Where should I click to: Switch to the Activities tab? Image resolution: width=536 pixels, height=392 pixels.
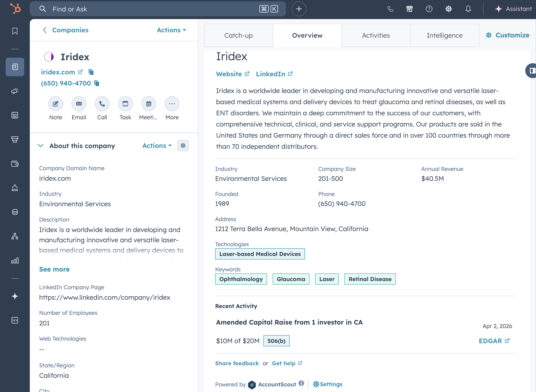(376, 35)
